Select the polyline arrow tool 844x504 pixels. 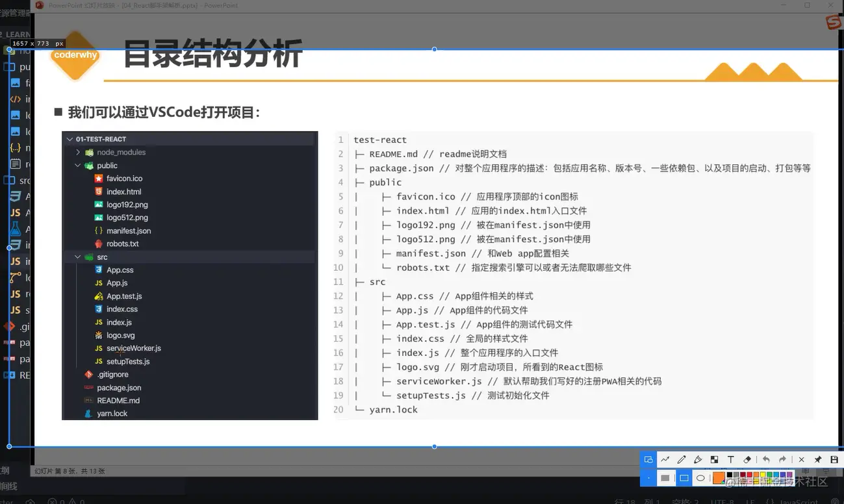click(665, 460)
